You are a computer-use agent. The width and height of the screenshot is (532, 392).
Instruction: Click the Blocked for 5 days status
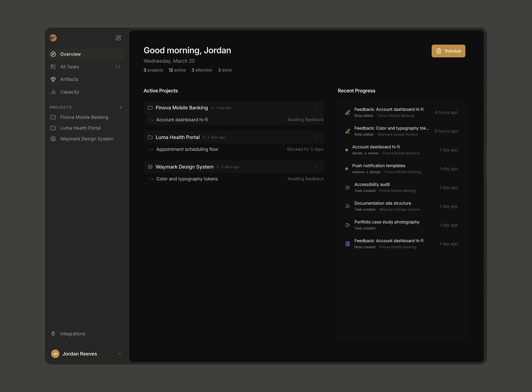point(305,149)
